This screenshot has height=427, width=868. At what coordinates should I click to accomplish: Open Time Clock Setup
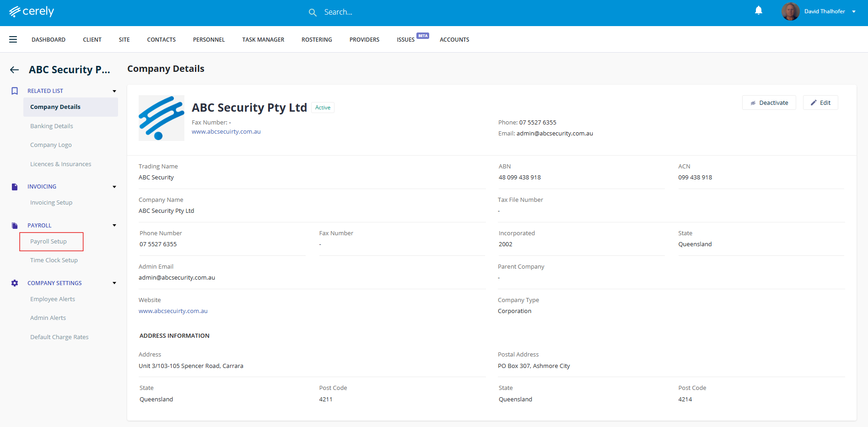tap(54, 260)
